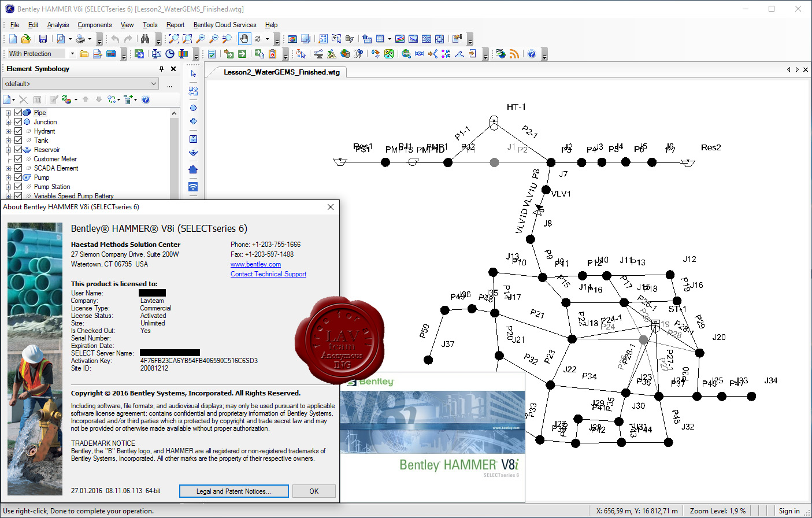The image size is (812, 518).
Task: Open the Components menu
Action: [x=95, y=25]
